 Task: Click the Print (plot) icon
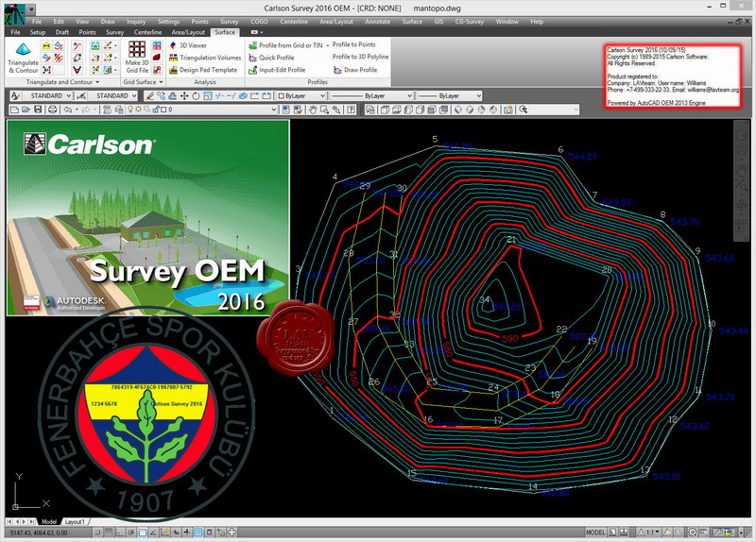coord(53,110)
